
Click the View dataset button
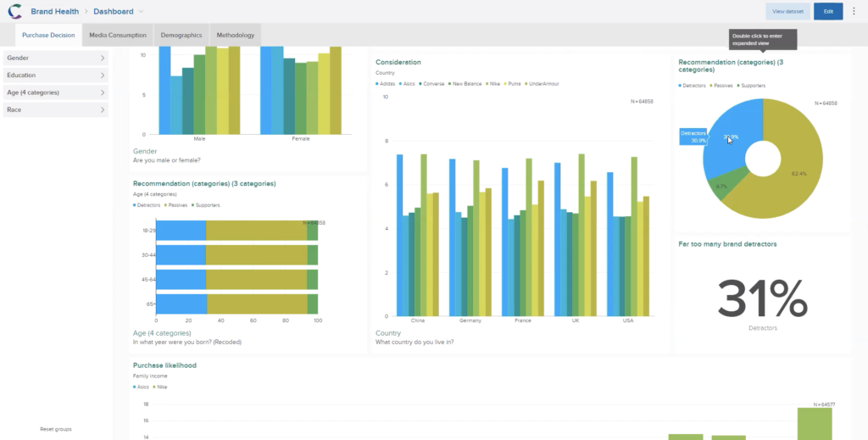pos(787,11)
